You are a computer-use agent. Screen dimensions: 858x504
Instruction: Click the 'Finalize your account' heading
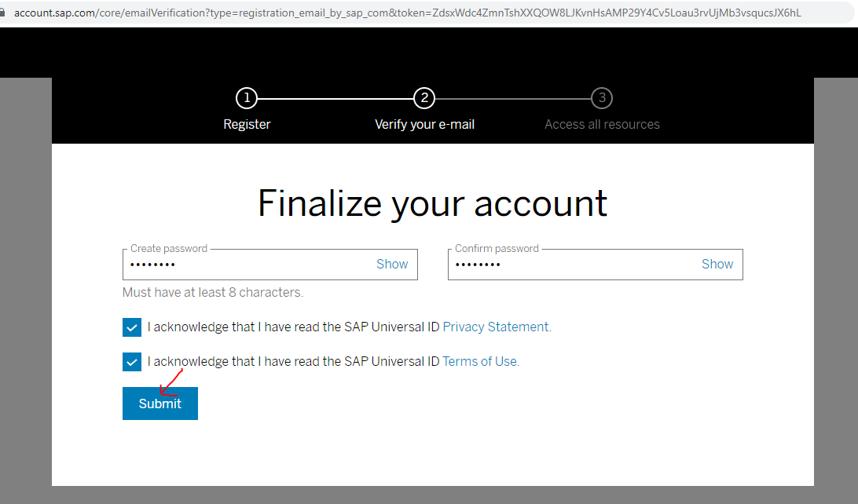tap(432, 203)
